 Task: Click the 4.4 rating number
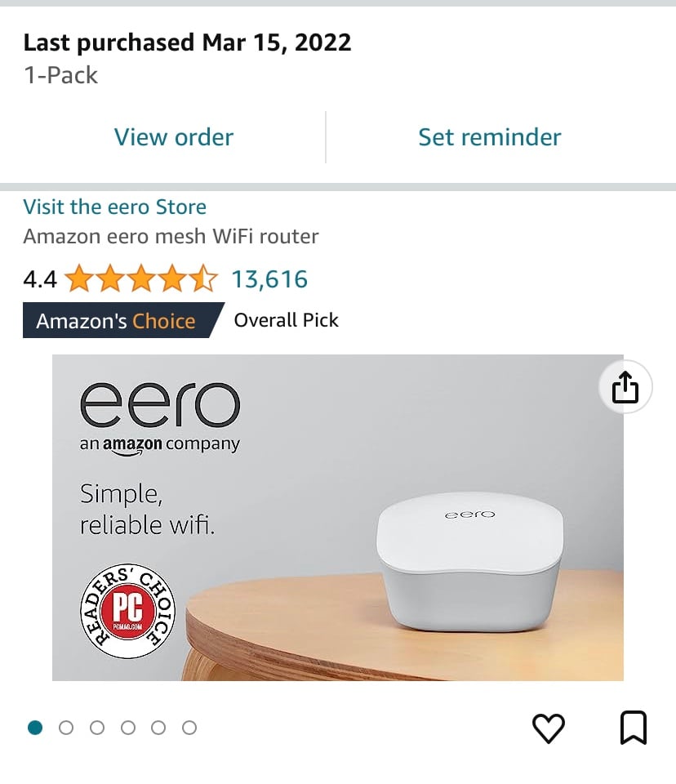40,279
